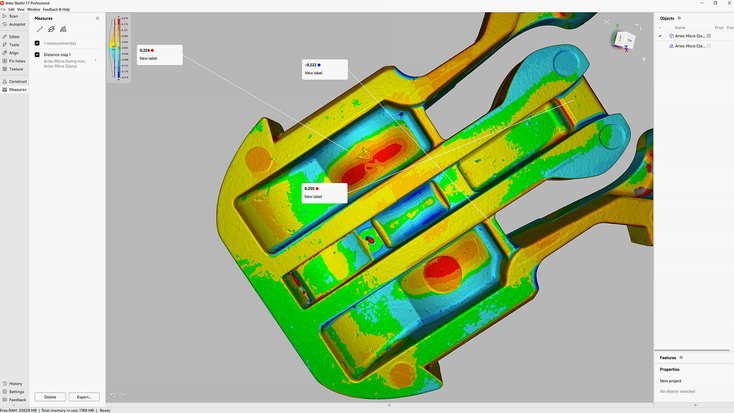The image size is (734, 413).
Task: Open Features panel settings gear
Action: click(681, 357)
